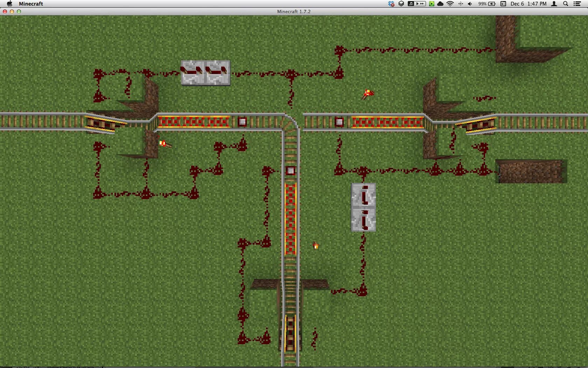Viewport: 588px width, 368px height.
Task: Click the Dec 6 1:47 PM clock
Action: pyautogui.click(x=528, y=4)
